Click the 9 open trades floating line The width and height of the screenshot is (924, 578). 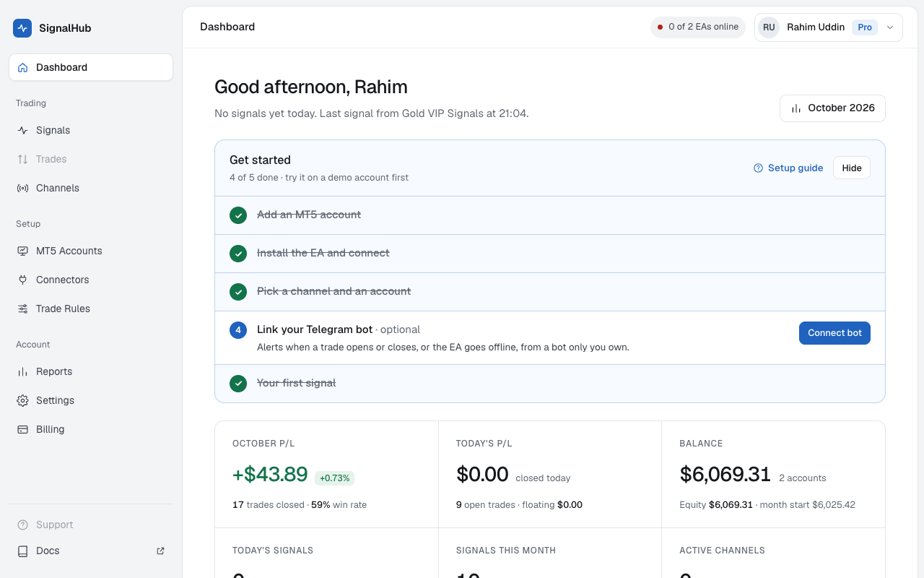(519, 505)
